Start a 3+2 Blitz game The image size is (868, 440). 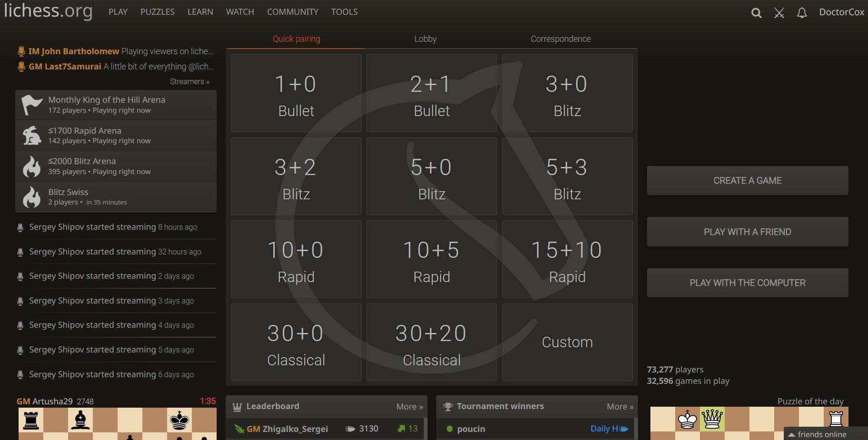click(296, 176)
